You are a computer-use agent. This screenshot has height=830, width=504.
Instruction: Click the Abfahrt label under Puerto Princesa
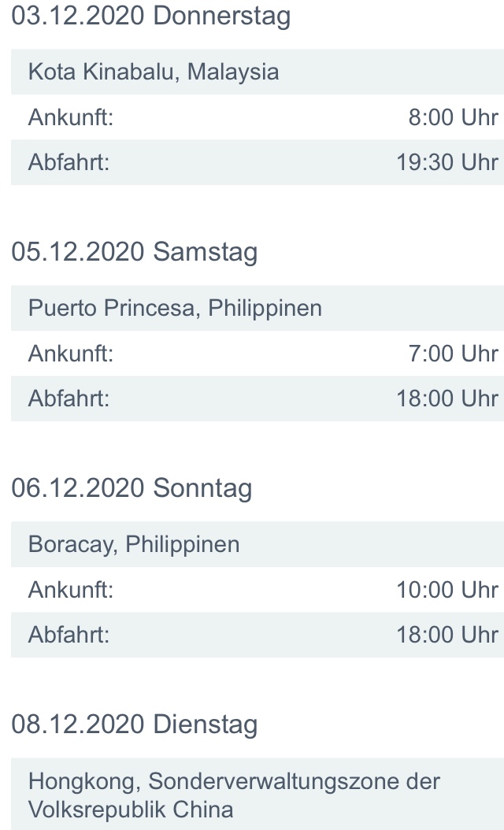69,398
